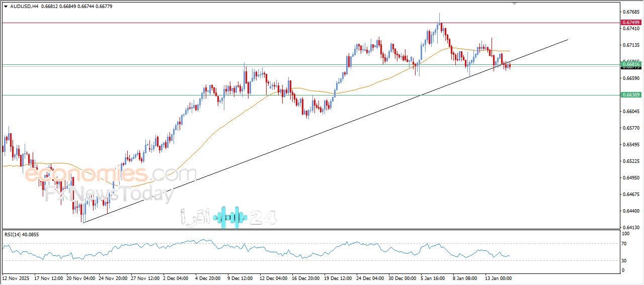
Task: Select the green 0.66816 price label
Action: tap(631, 64)
